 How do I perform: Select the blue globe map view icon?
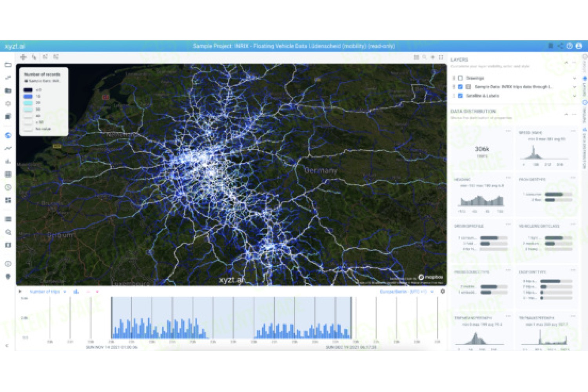(x=8, y=136)
